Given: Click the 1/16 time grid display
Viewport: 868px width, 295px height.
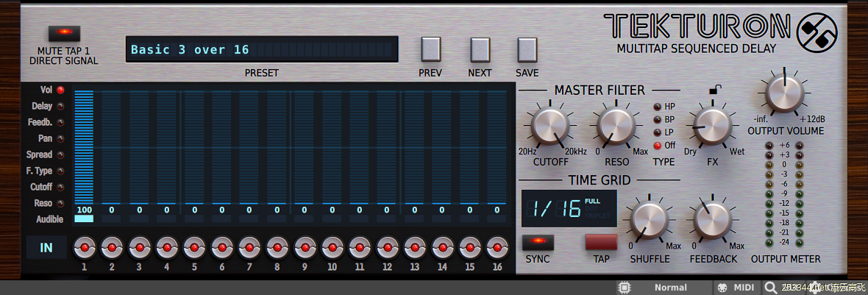Looking at the screenshot, I should coord(569,209).
